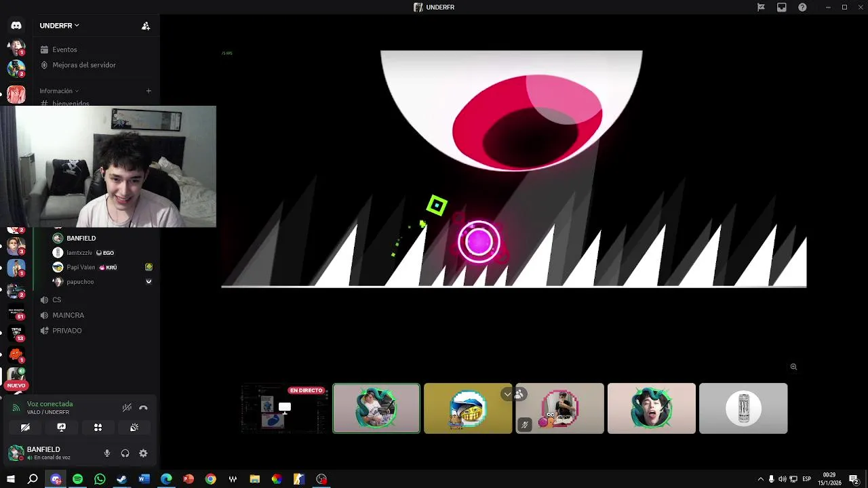Image resolution: width=868 pixels, height=488 pixels.
Task: Open the Discord help question icon
Action: tap(802, 7)
